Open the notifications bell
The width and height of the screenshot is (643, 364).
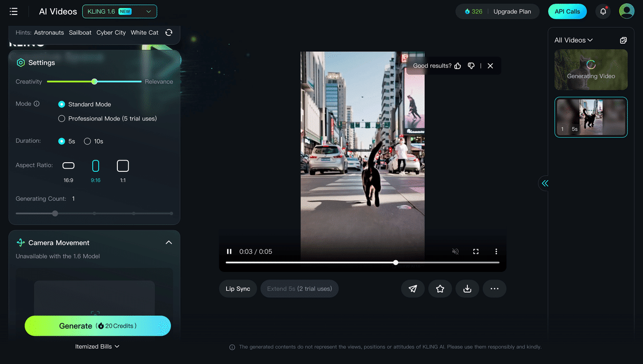pos(603,11)
